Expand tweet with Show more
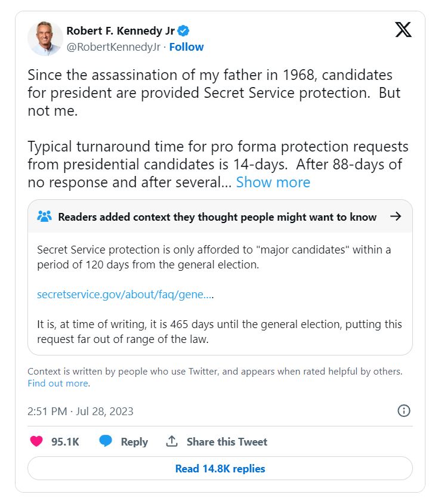Image resolution: width=438 pixels, height=504 pixels. (x=273, y=183)
